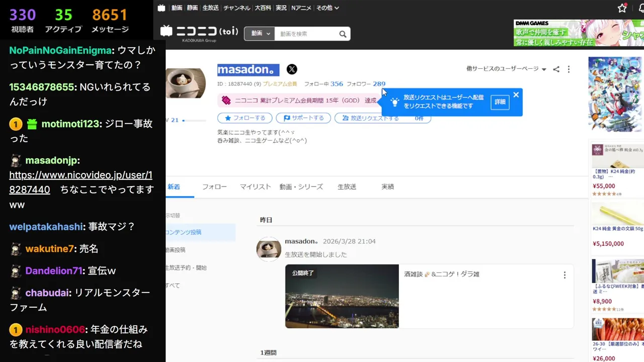Screen dimensions: 644x362
Task: Switch to the 実績 tab
Action: [x=387, y=187]
